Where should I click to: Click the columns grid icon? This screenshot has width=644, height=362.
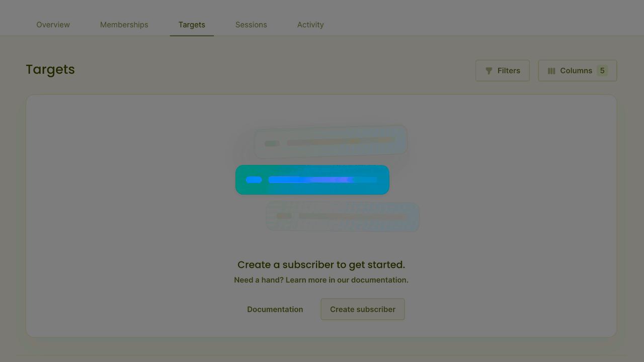(551, 71)
